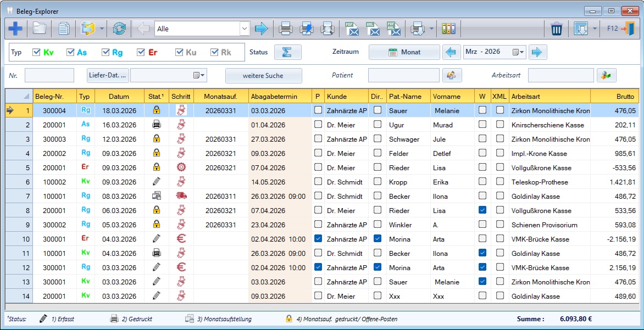Click the Status sum sigma icon

pos(287,52)
